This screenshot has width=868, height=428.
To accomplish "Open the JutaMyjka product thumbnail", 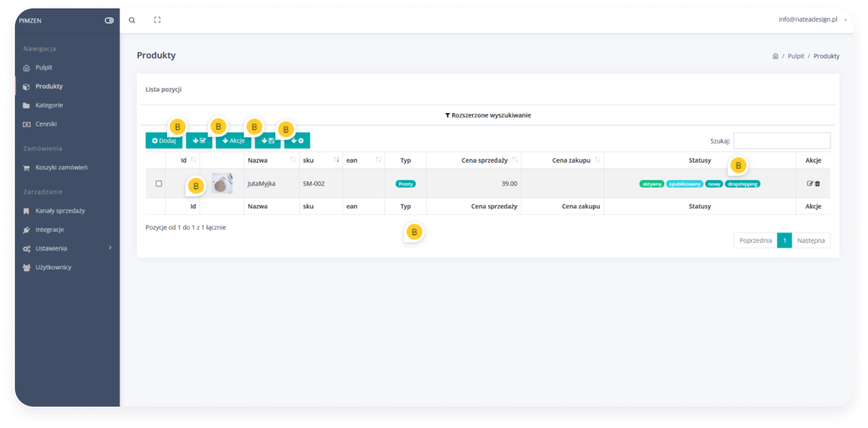I will 222,183.
